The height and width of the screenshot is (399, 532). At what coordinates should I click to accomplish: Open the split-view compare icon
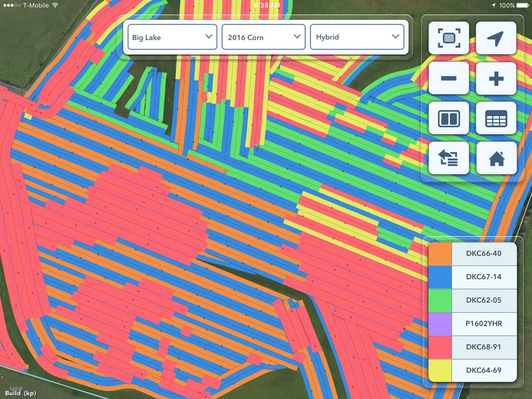[449, 118]
